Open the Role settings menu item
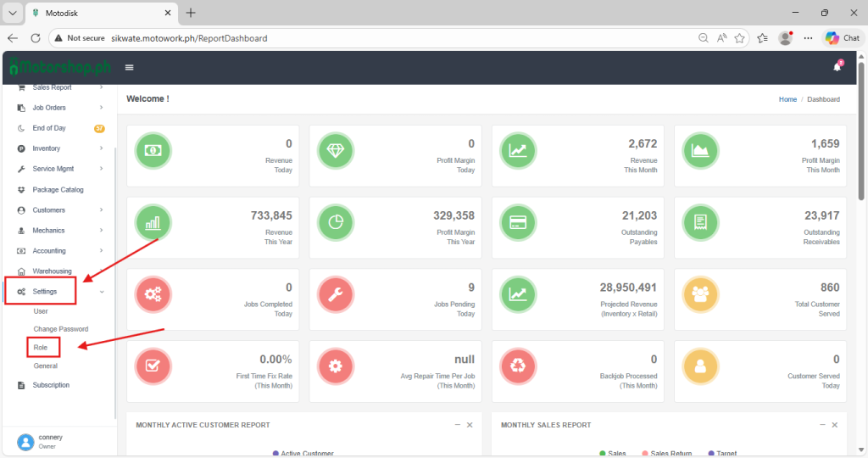Viewport: 868px width, 458px height. click(41, 348)
